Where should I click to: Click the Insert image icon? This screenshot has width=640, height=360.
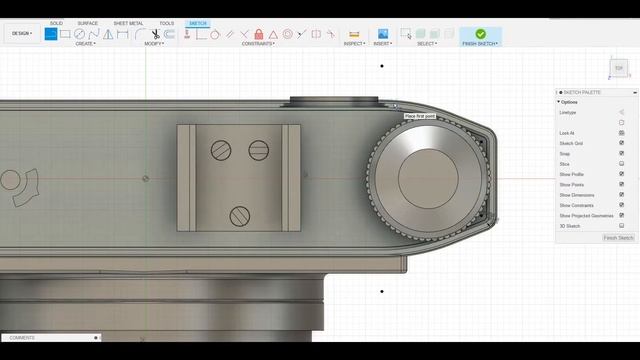point(383,34)
